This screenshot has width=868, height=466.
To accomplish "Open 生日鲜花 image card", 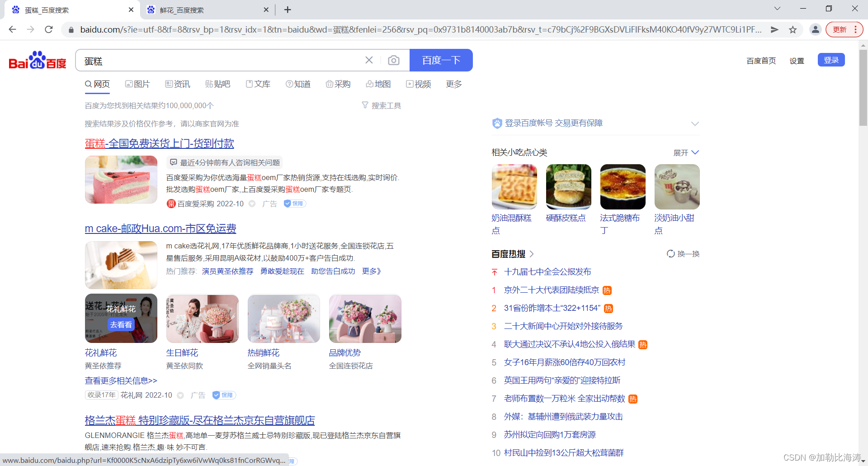I will click(203, 319).
